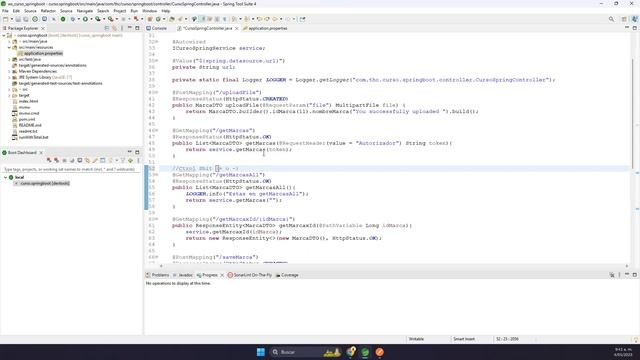This screenshot has width=640, height=360.
Task: Open the Window menu
Action: [x=149, y=11]
